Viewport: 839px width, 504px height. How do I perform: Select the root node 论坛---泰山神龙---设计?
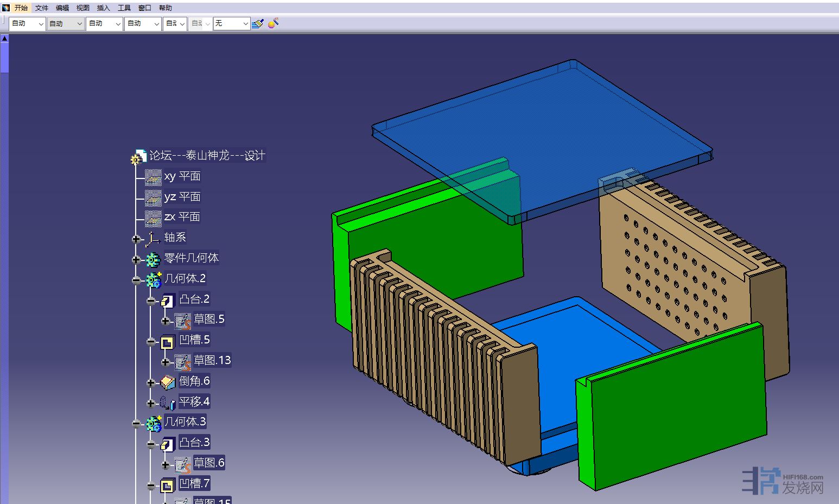pyautogui.click(x=207, y=156)
